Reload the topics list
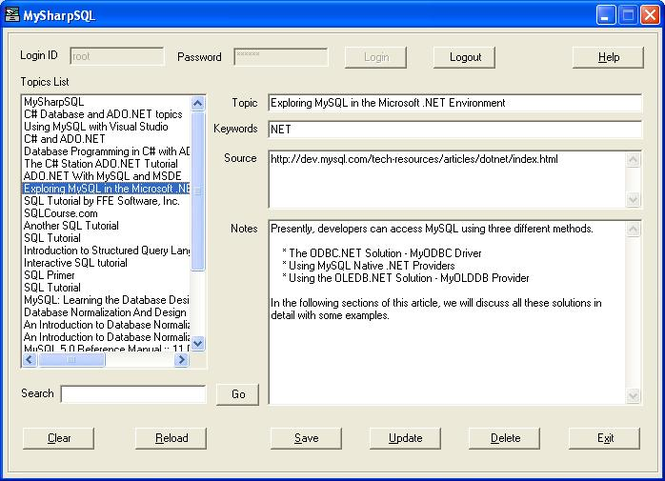This screenshot has width=665, height=481. (171, 438)
